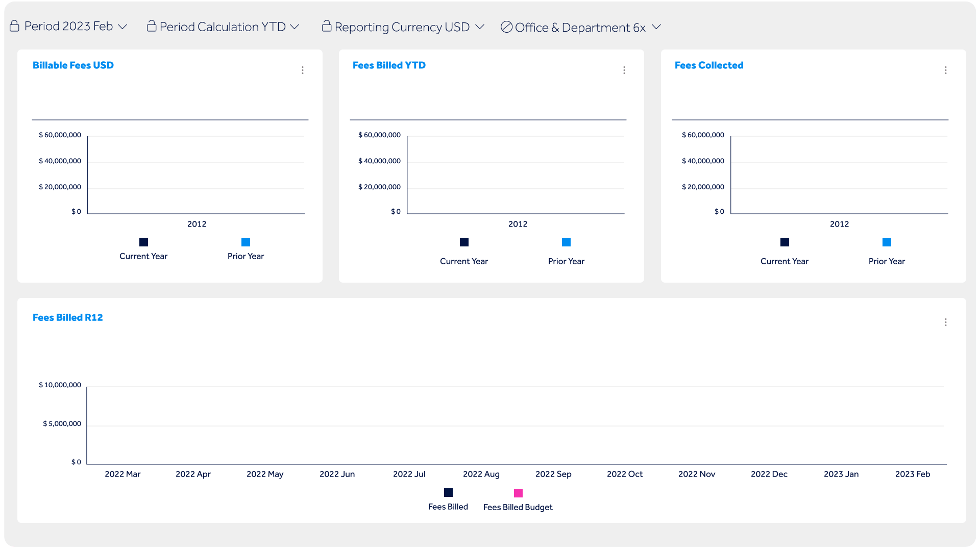Open the Reporting Currency USD filter
Image resolution: width=980 pixels, height=551 pixels.
pyautogui.click(x=403, y=27)
